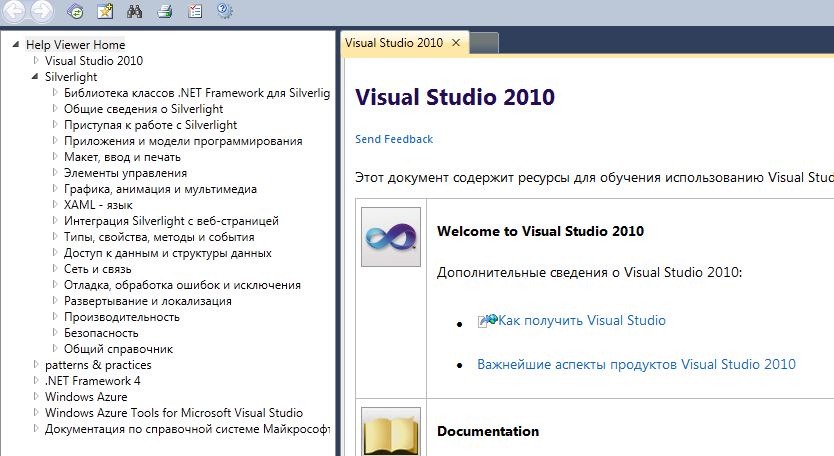The height and width of the screenshot is (456, 834).
Task: Open the empty new tab
Action: tap(483, 43)
